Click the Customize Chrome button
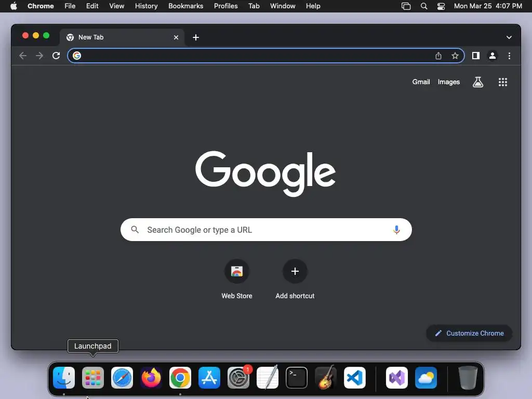 click(469, 333)
